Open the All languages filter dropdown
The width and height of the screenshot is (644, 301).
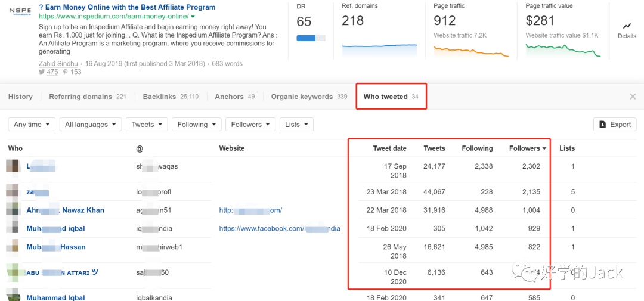point(91,125)
